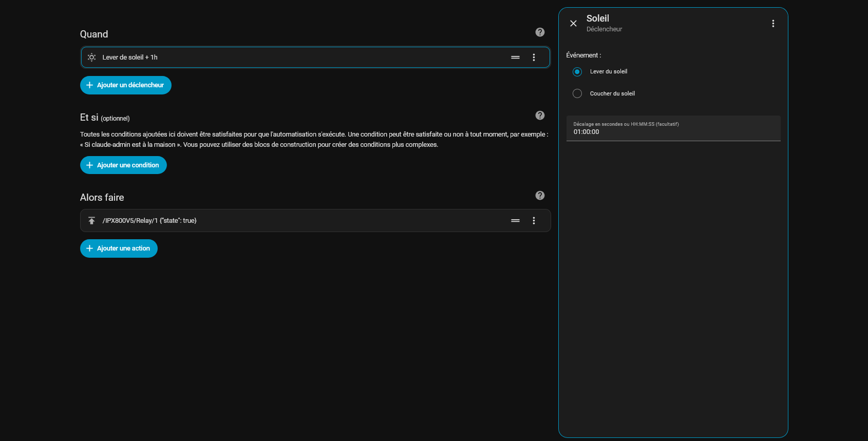Close the Soleil trigger panel
Viewport: 868px width, 441px height.
pyautogui.click(x=573, y=24)
